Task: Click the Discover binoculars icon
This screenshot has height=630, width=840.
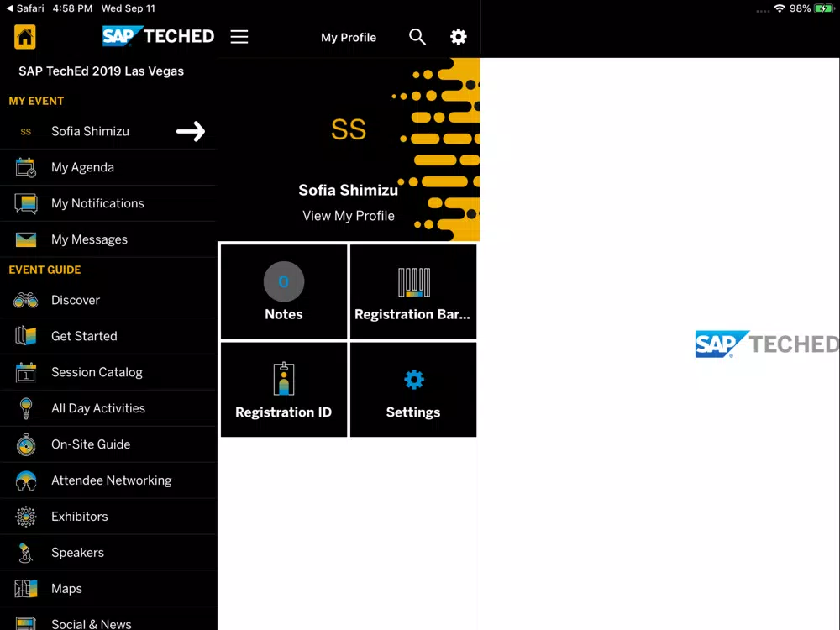Action: pos(26,300)
